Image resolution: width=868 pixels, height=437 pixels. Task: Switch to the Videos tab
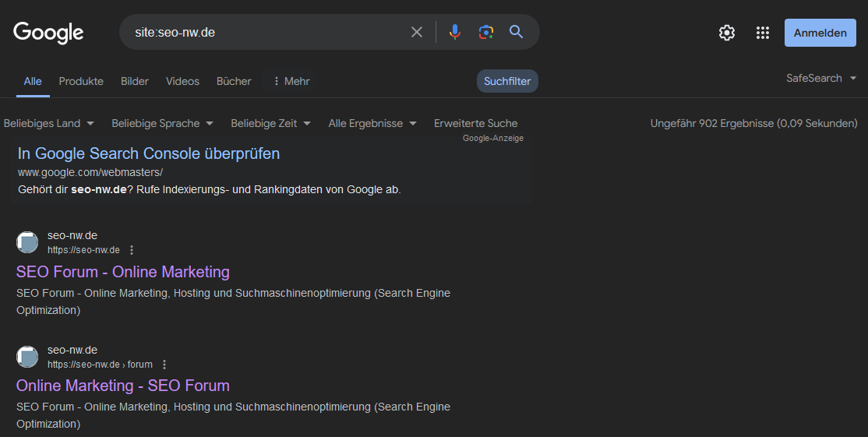(x=182, y=81)
